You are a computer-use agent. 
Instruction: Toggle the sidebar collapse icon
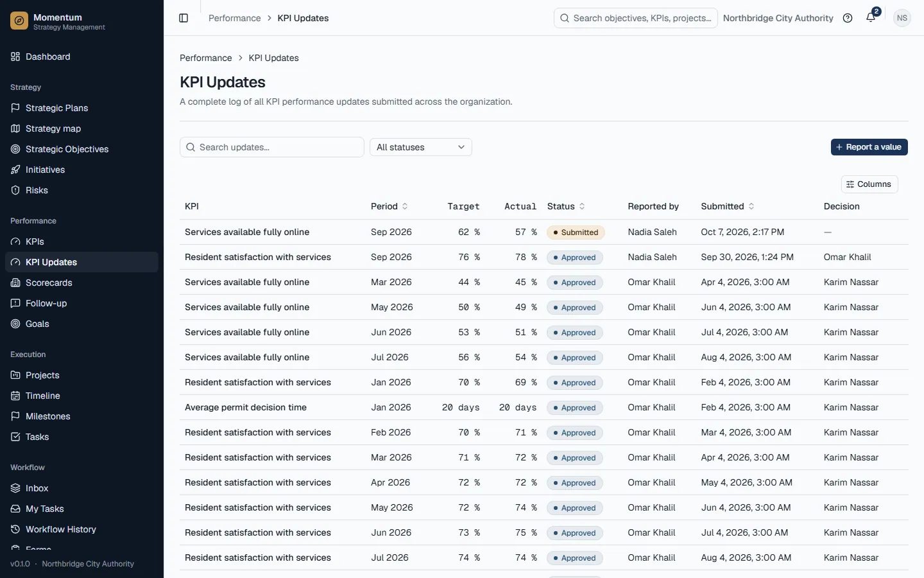pyautogui.click(x=184, y=18)
